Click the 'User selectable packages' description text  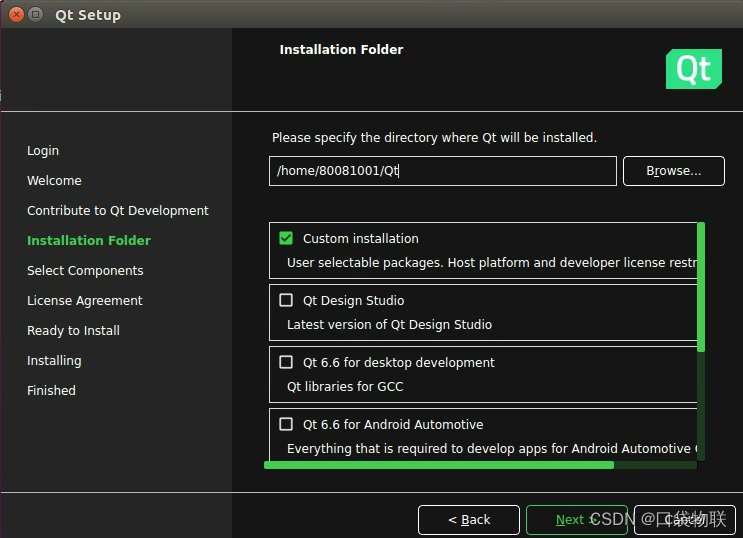(x=491, y=263)
